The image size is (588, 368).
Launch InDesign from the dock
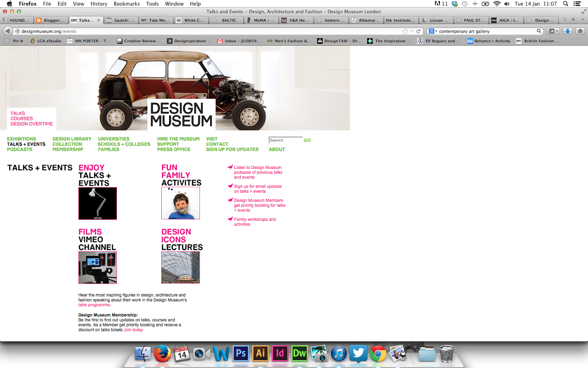click(280, 354)
